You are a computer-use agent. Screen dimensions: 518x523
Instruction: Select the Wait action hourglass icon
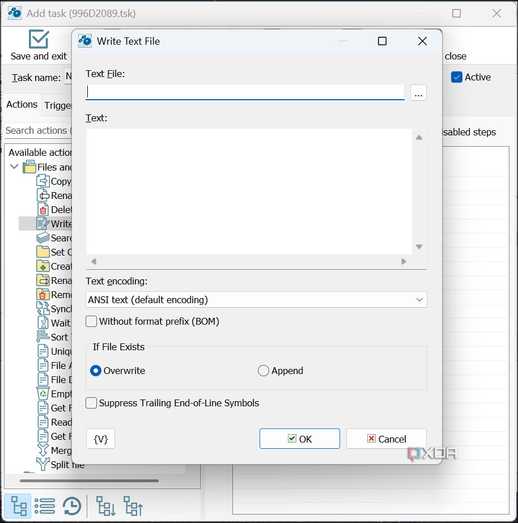43,323
